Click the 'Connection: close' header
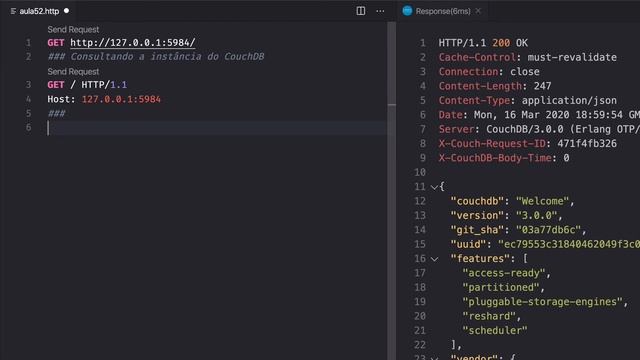This screenshot has width=640, height=360. tap(489, 72)
